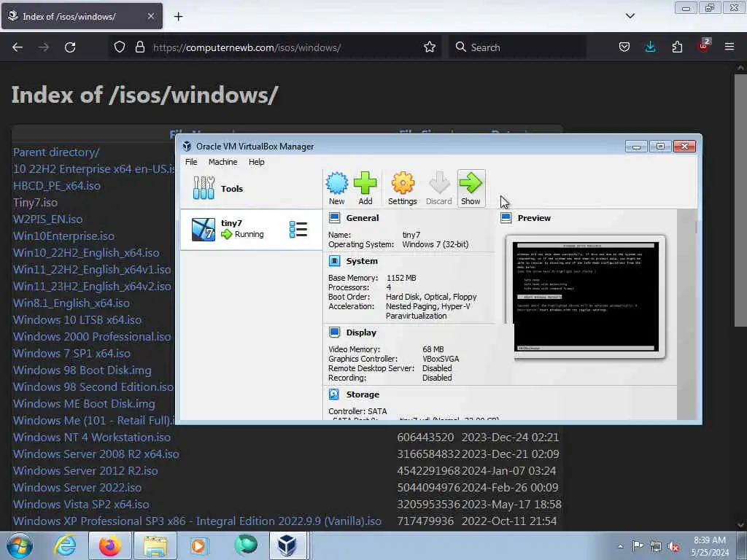747x560 pixels.
Task: Open the Pocket save icon in Firefox
Action: (x=624, y=47)
